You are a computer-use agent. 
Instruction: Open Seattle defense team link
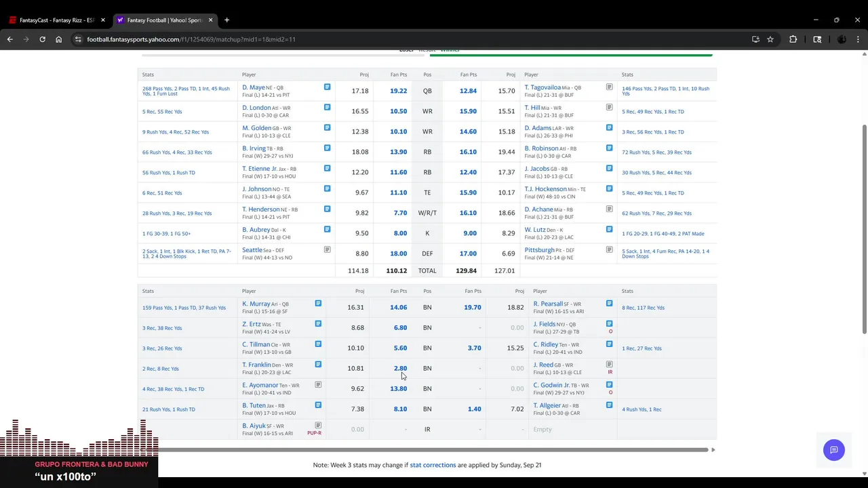(252, 250)
